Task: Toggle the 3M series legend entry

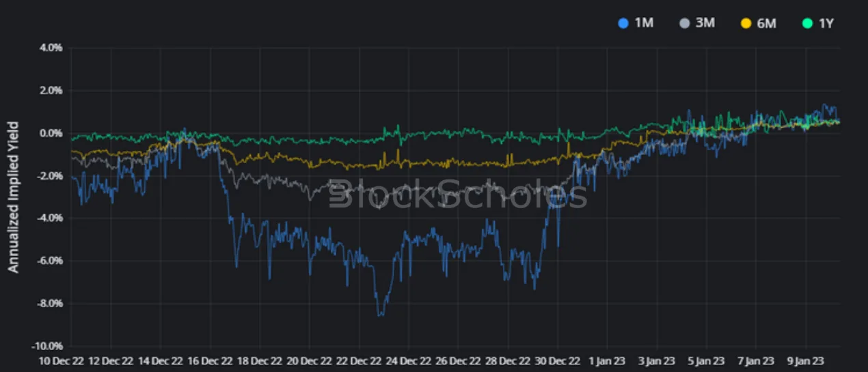Action: pos(696,23)
